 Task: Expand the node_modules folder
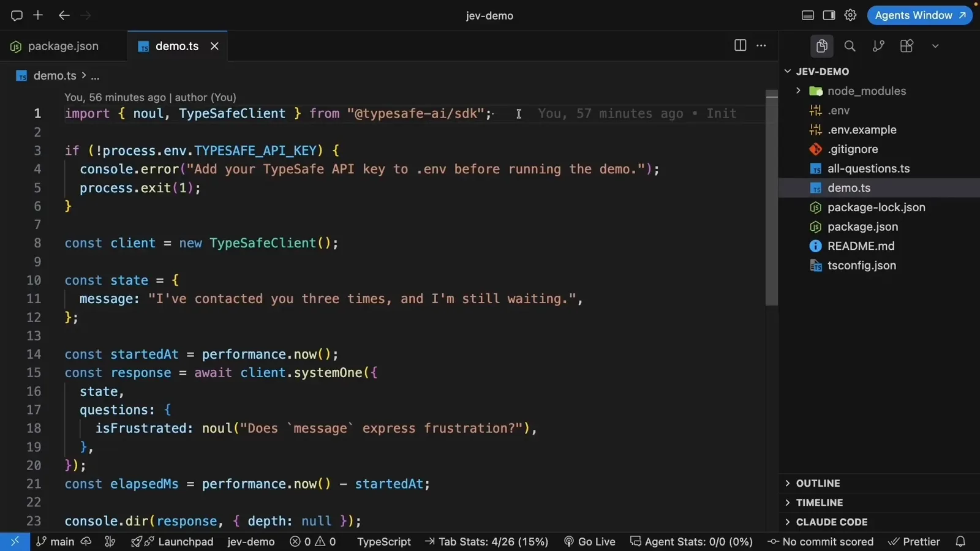[879, 91]
